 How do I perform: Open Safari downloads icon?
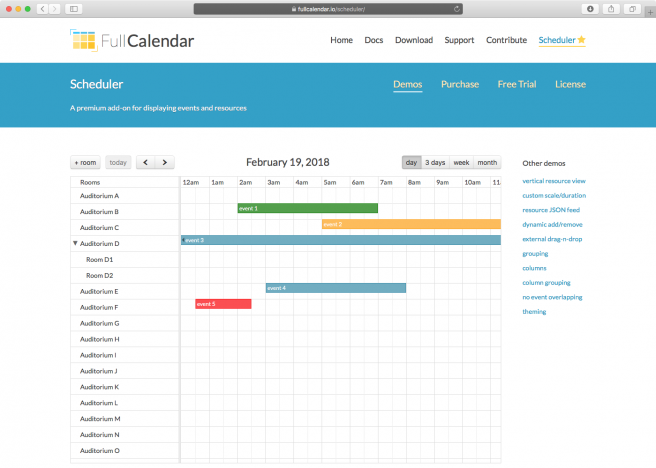coord(590,9)
